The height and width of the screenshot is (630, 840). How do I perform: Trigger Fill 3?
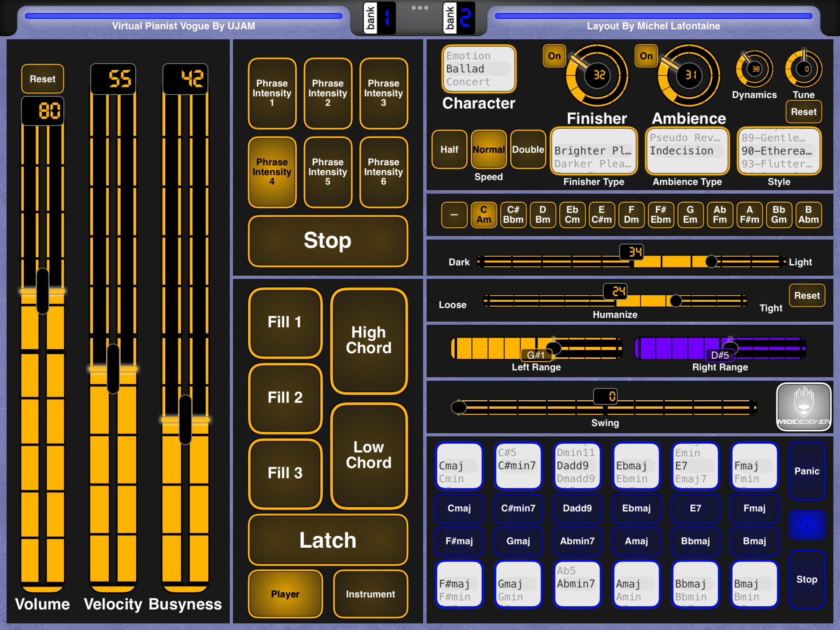point(285,474)
